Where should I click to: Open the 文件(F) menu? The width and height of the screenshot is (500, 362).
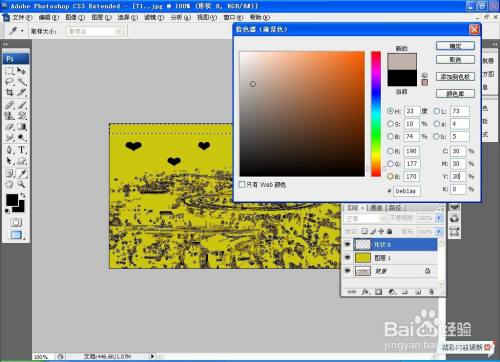coord(22,17)
